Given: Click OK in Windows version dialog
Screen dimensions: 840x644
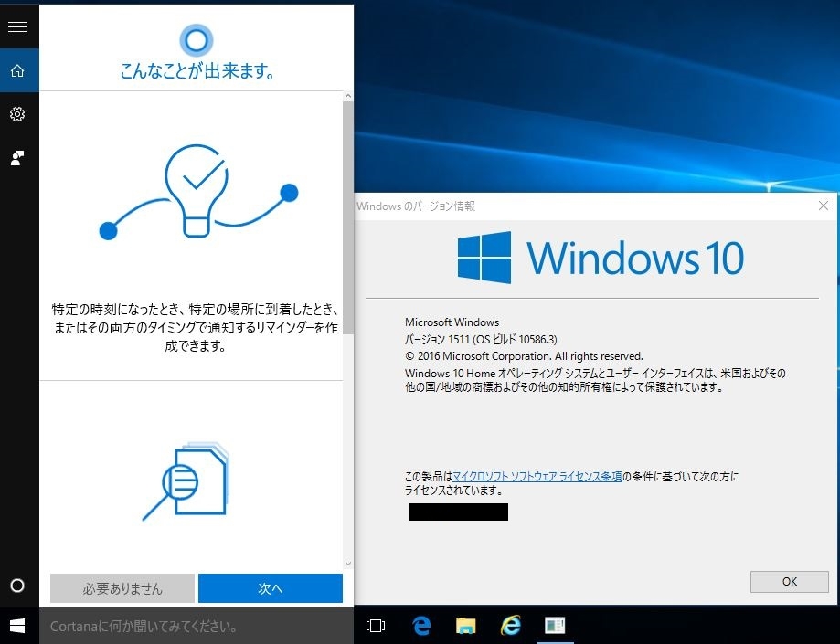Looking at the screenshot, I should [x=789, y=581].
